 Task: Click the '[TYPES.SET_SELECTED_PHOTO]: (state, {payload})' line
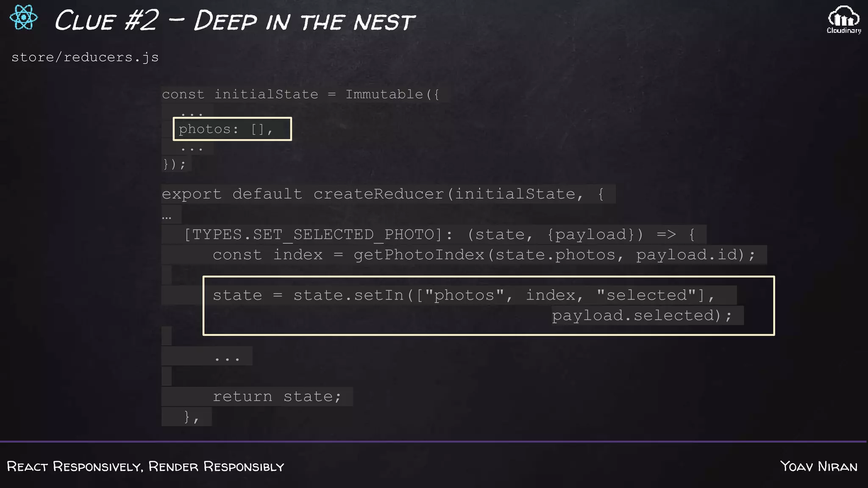(440, 234)
